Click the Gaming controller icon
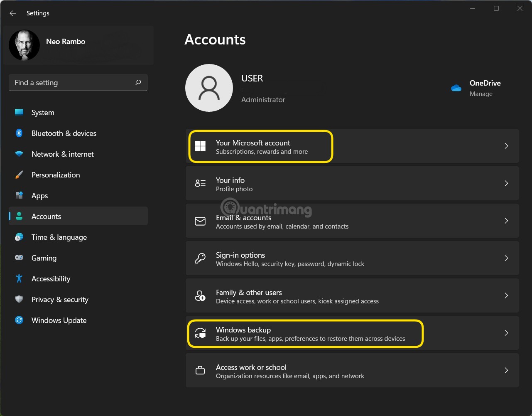The height and width of the screenshot is (416, 532). pyautogui.click(x=19, y=258)
